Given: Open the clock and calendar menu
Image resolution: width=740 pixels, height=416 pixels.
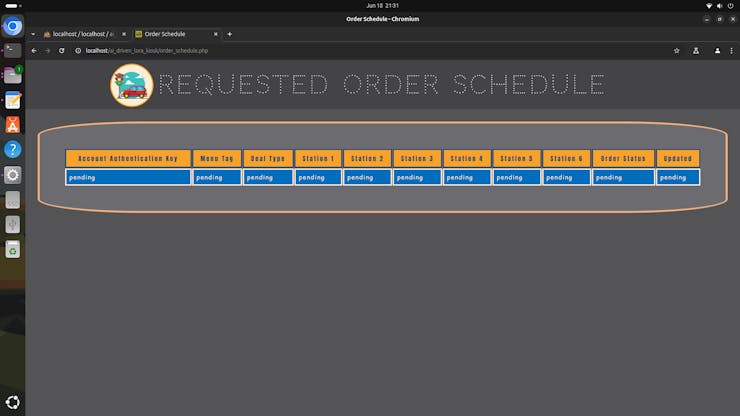Looking at the screenshot, I should tap(382, 6).
